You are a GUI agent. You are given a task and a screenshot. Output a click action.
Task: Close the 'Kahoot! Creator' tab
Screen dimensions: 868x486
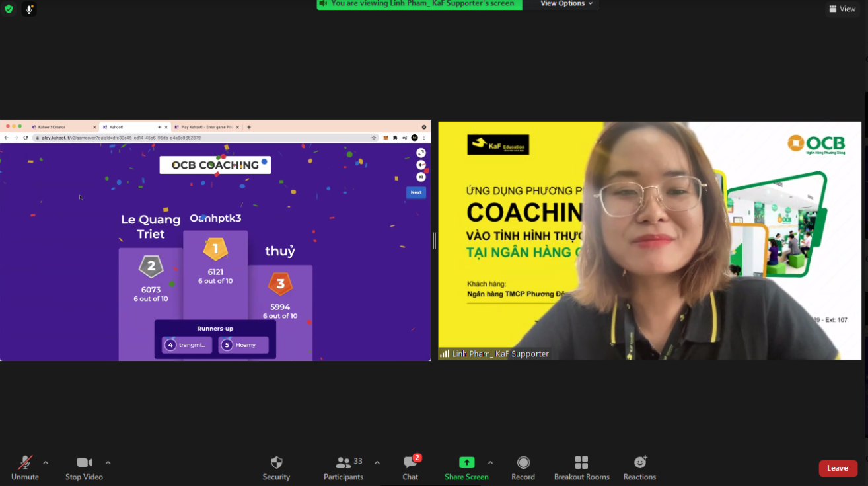click(94, 127)
